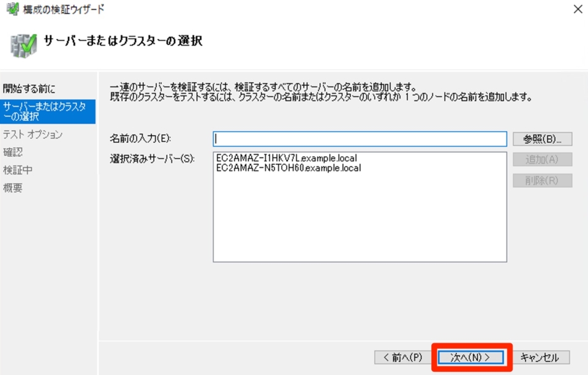The height and width of the screenshot is (375, 588).
Task: Open the 確認 step in sidebar
Action: point(13,152)
